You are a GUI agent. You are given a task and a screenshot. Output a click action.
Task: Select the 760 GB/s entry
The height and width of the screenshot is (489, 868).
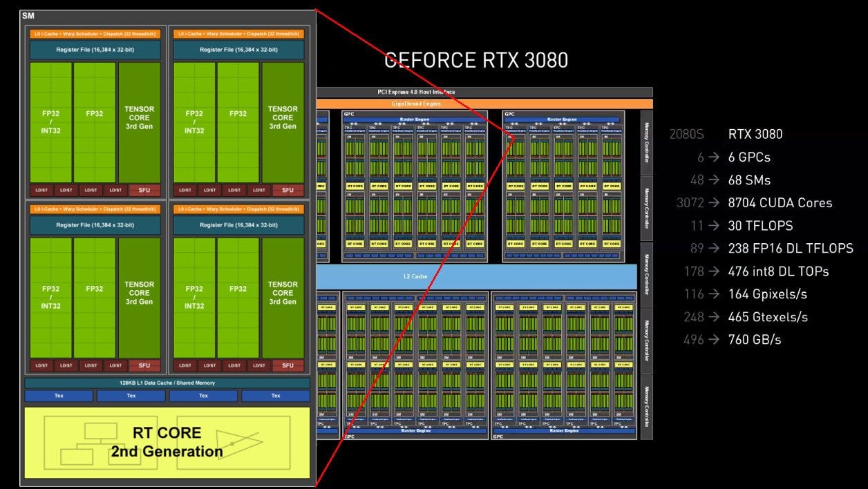[x=755, y=339]
